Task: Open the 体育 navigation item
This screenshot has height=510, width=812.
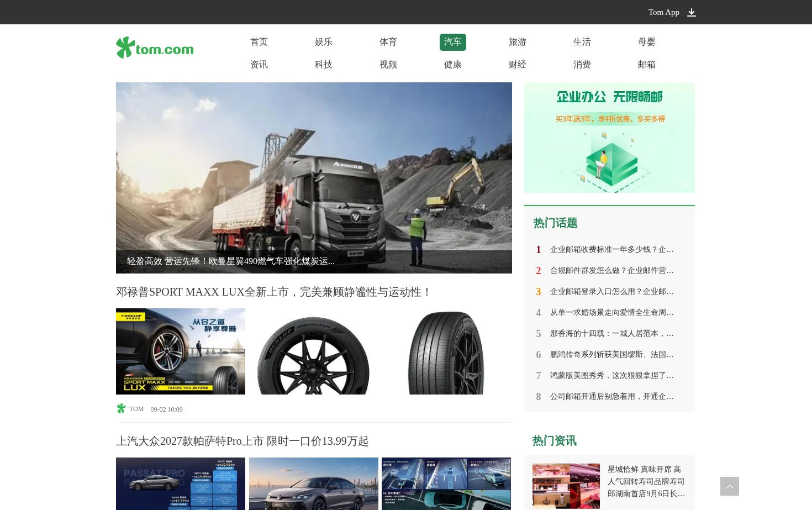Action: (x=388, y=42)
